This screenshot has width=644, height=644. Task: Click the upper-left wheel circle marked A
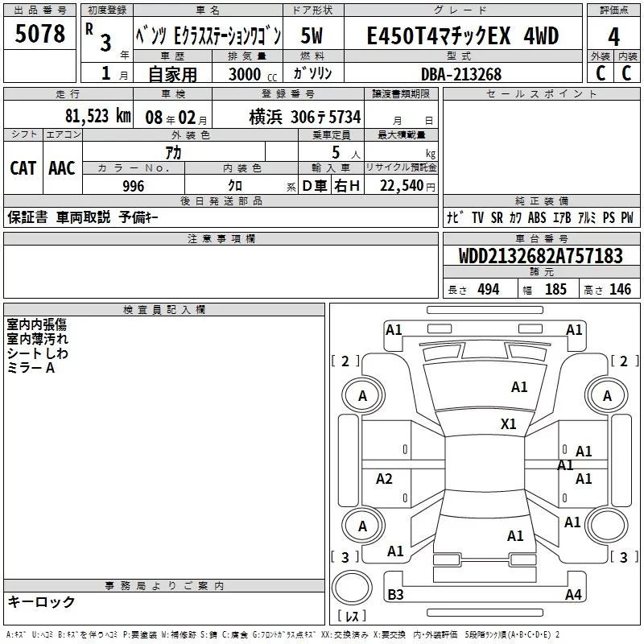362,395
